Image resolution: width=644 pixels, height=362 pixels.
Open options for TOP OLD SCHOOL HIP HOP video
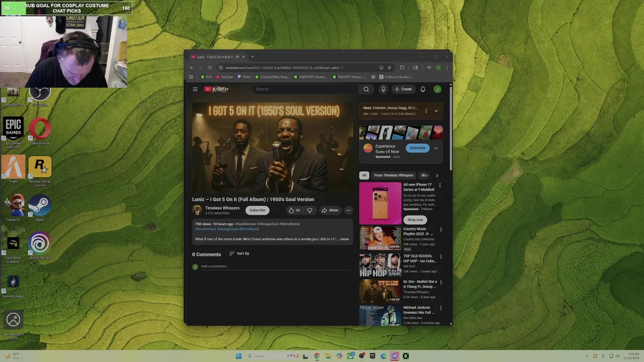(441, 256)
